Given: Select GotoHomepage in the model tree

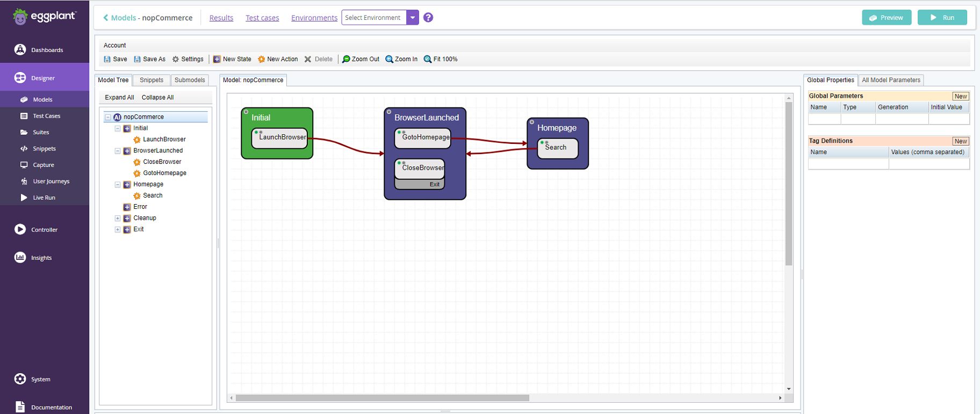Looking at the screenshot, I should tap(160, 173).
